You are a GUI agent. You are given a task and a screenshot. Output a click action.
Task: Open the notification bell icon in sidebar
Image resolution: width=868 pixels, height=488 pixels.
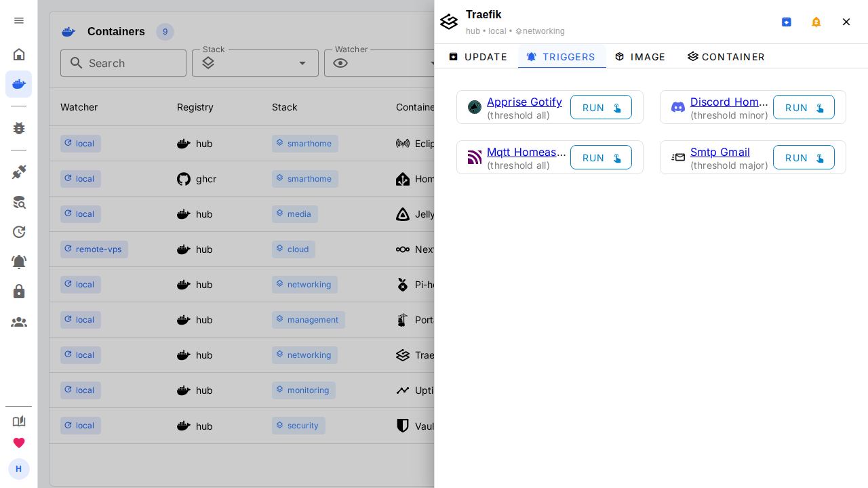pyautogui.click(x=19, y=262)
